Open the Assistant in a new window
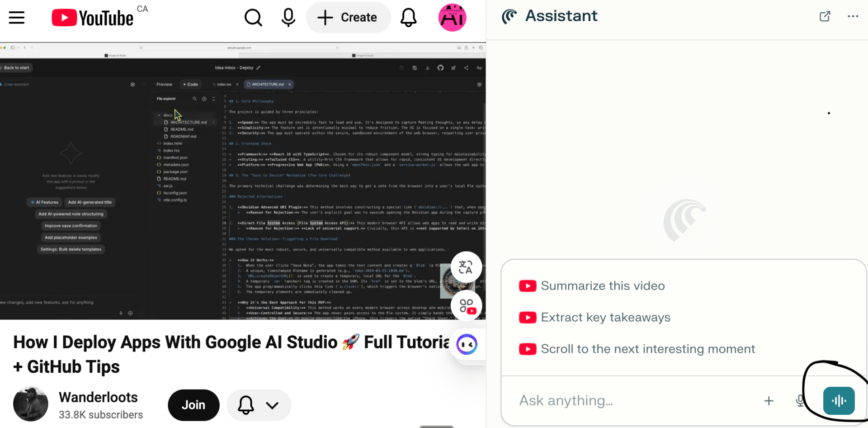The image size is (868, 428). tap(825, 16)
